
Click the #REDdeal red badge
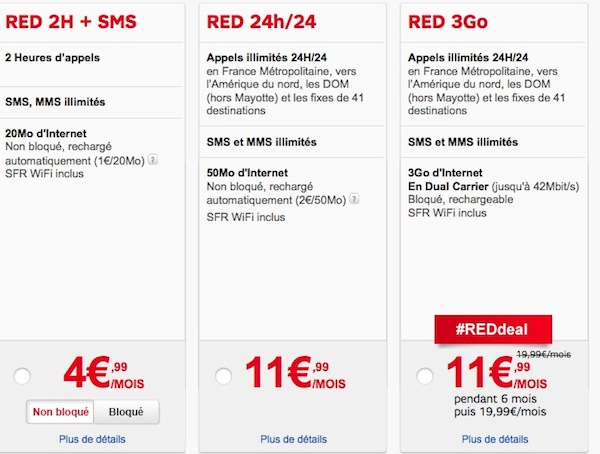click(x=493, y=329)
